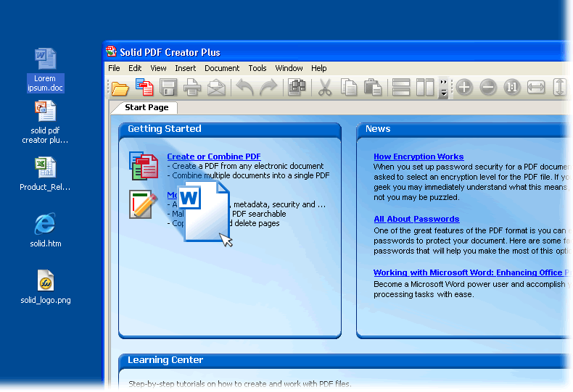The image size is (573, 392).
Task: Click the Zoom Out minus icon
Action: [x=488, y=88]
